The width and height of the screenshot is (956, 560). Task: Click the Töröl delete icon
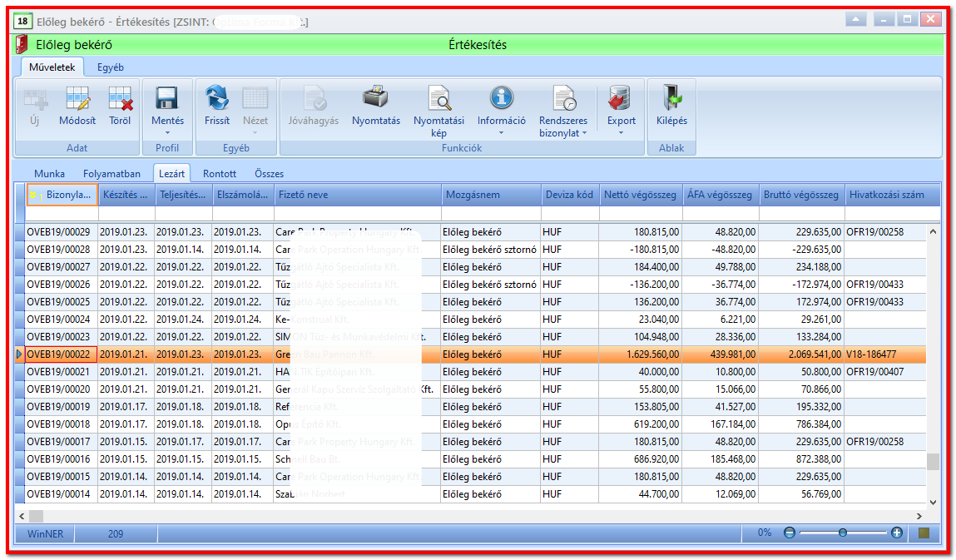coord(120,98)
